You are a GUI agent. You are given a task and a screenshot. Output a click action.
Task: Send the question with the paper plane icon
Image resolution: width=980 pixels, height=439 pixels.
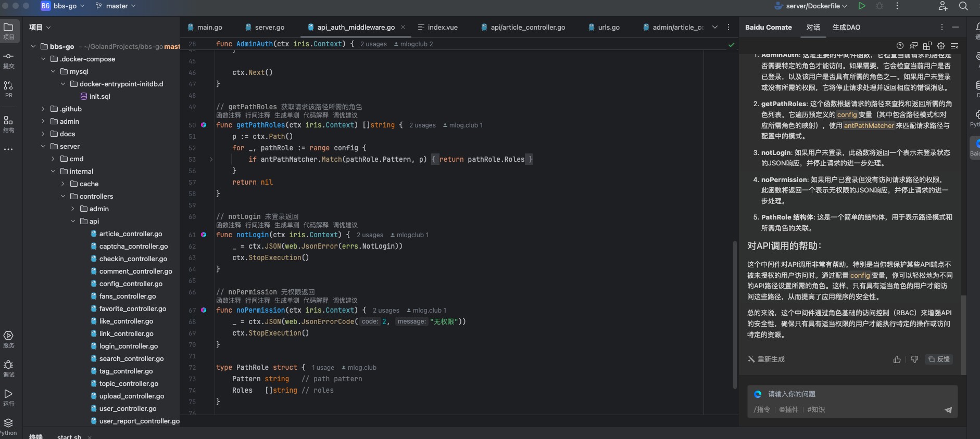point(948,410)
